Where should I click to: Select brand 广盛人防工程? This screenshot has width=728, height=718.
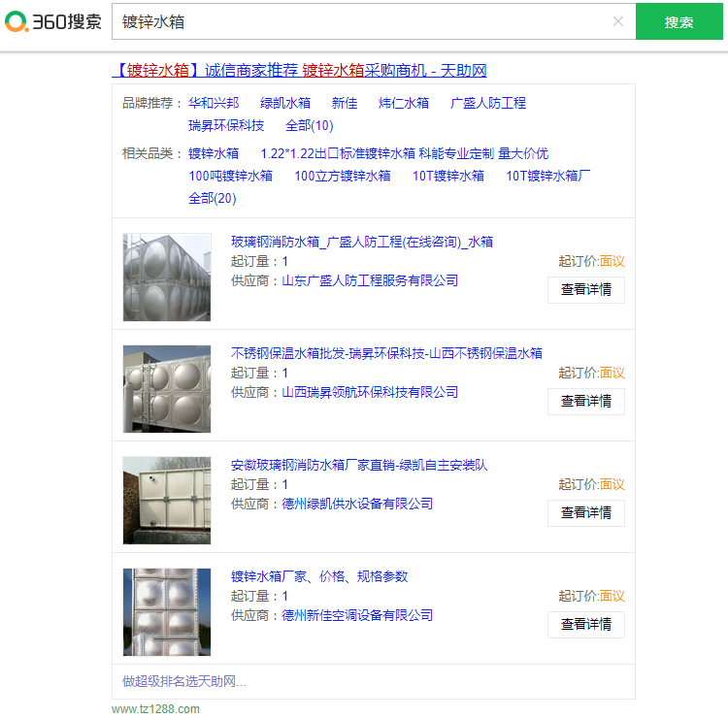[x=487, y=103]
